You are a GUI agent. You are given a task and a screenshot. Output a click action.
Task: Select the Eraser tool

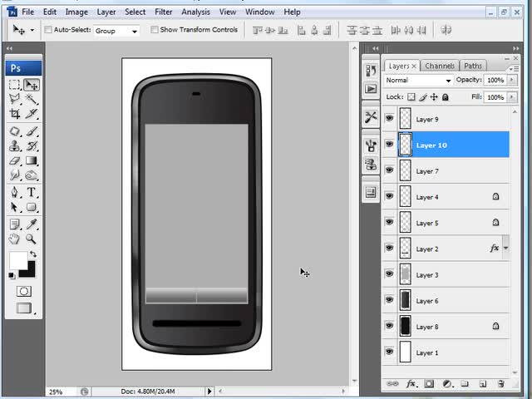pyautogui.click(x=15, y=160)
